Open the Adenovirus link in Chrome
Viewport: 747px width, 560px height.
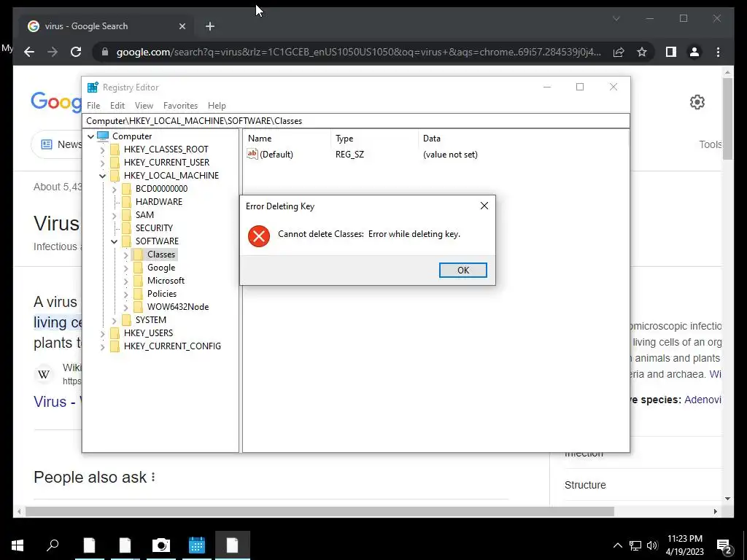(x=703, y=400)
